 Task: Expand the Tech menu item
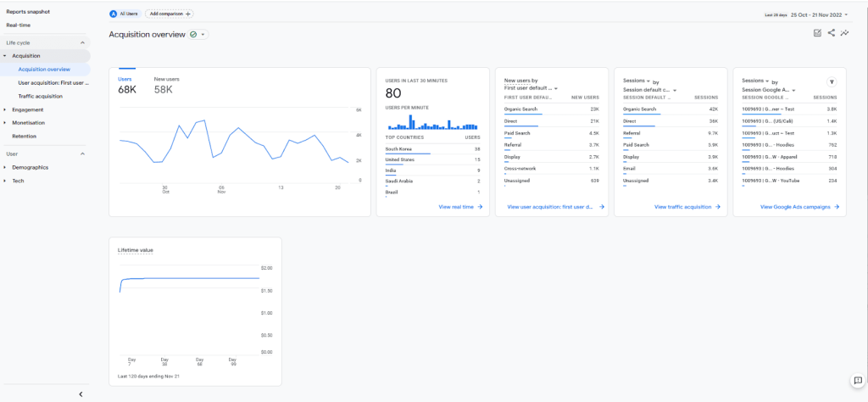point(5,181)
